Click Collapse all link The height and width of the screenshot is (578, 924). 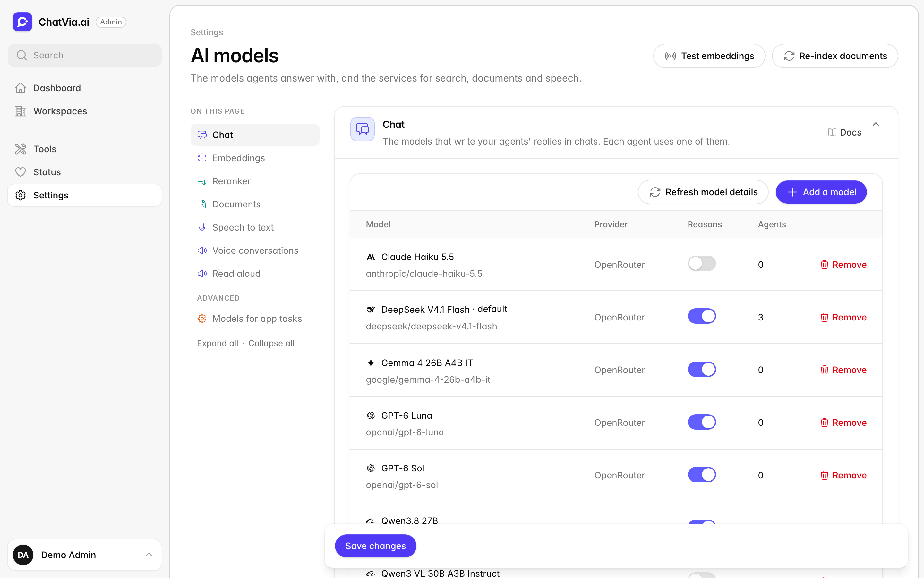[271, 343]
